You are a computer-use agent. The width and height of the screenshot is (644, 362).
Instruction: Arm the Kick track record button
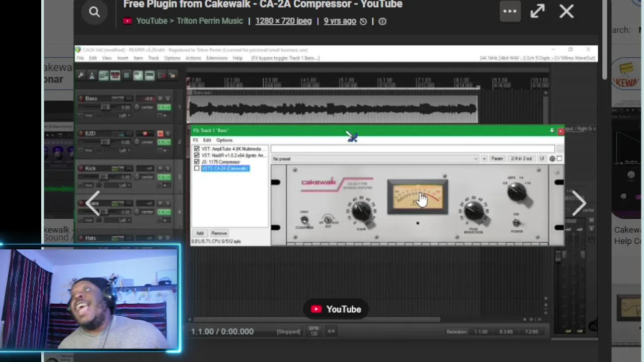click(x=81, y=168)
